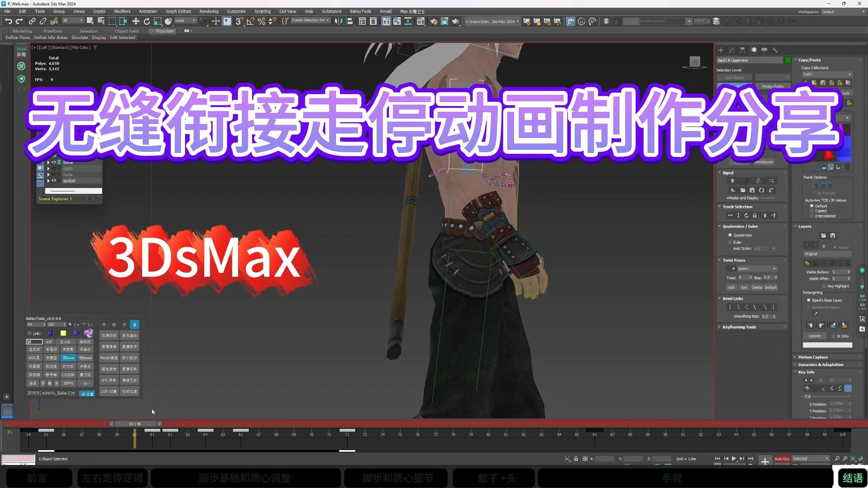This screenshot has height=488, width=868.
Task: Open the Hierarchy command panel tab
Action: coord(743,50)
